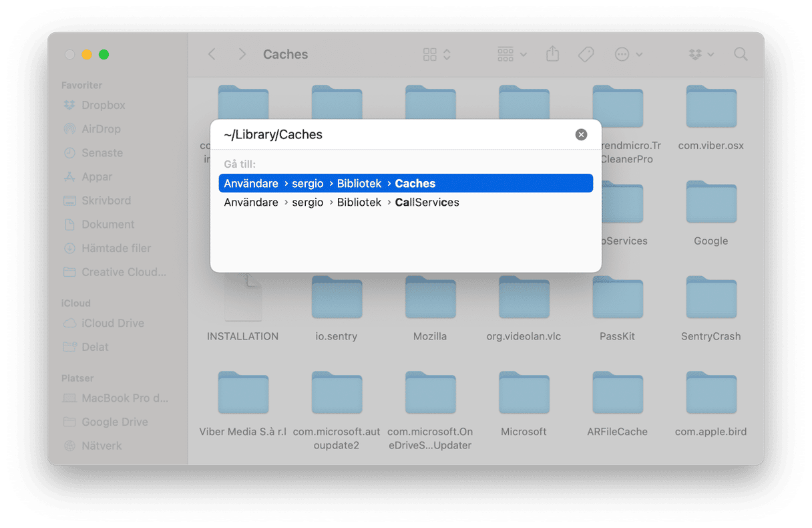Click the Favoriter sidebar heading

click(81, 86)
